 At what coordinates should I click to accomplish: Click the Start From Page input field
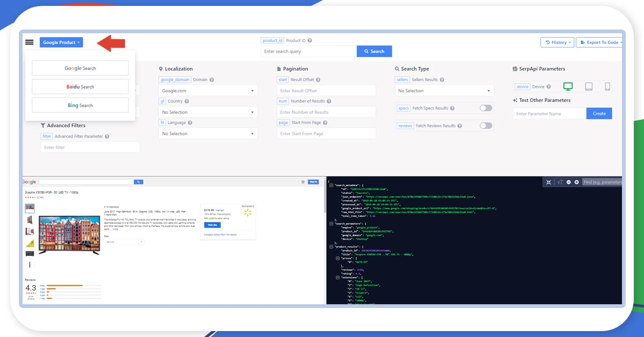coord(326,134)
